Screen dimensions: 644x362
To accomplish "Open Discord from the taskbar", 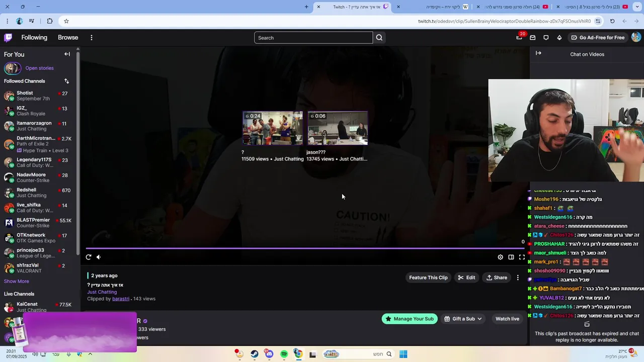I will 269,354.
